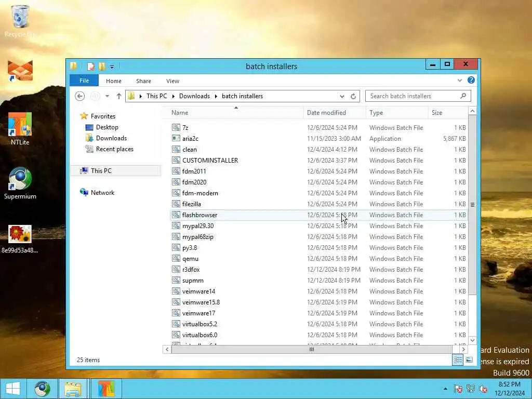
Task: Click the Action Center flag tray icon
Action: tap(458, 389)
